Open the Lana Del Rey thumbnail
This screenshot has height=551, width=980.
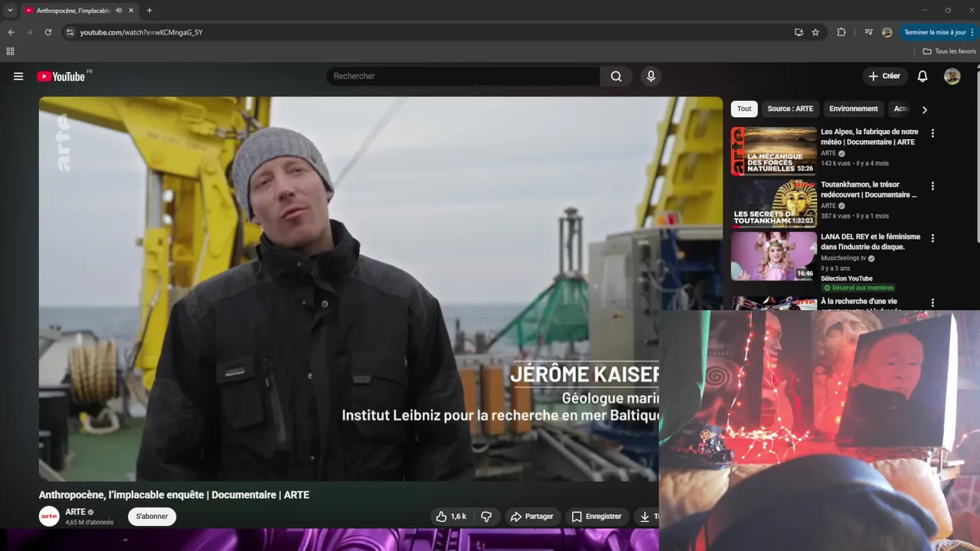(773, 256)
